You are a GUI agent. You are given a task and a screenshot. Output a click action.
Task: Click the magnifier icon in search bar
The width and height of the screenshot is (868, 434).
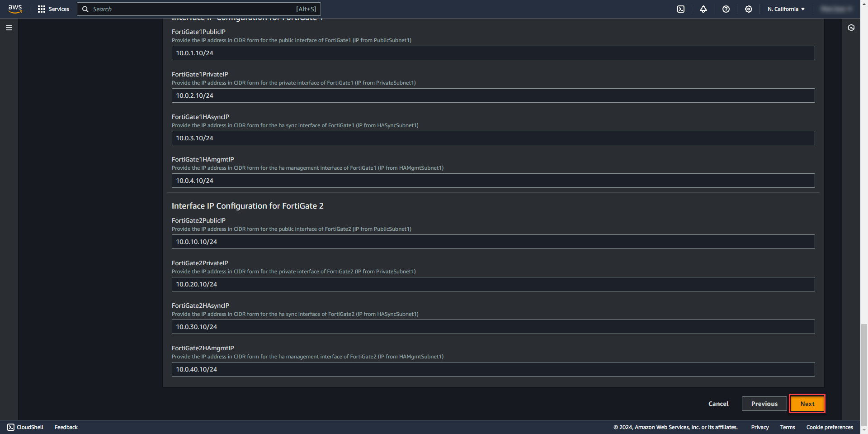[x=85, y=9]
